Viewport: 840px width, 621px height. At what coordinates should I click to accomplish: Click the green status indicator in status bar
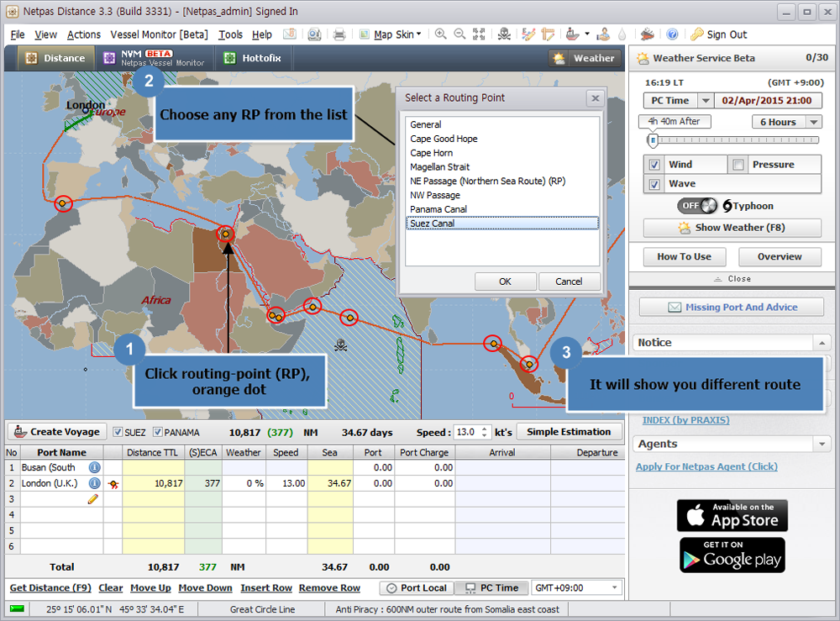click(17, 608)
